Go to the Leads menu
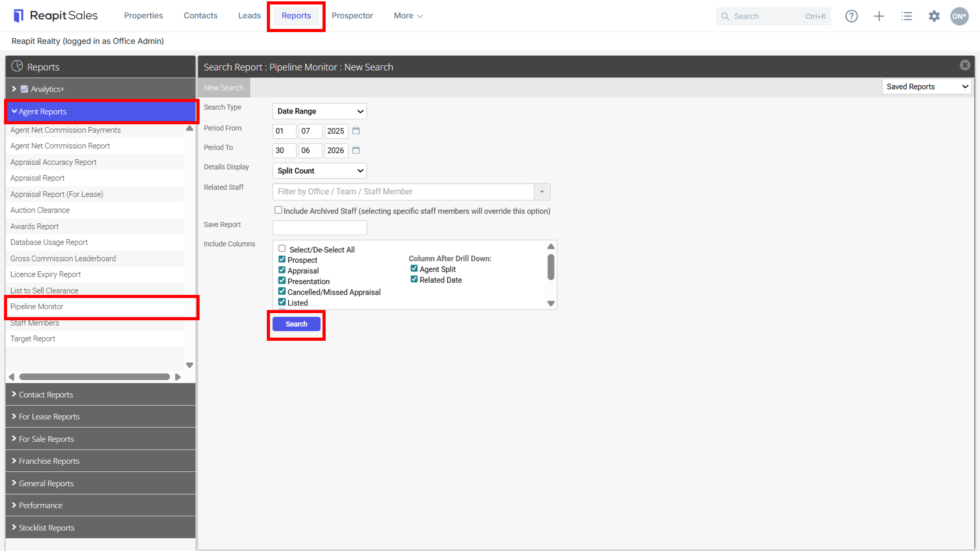Image resolution: width=980 pixels, height=551 pixels. tap(249, 16)
